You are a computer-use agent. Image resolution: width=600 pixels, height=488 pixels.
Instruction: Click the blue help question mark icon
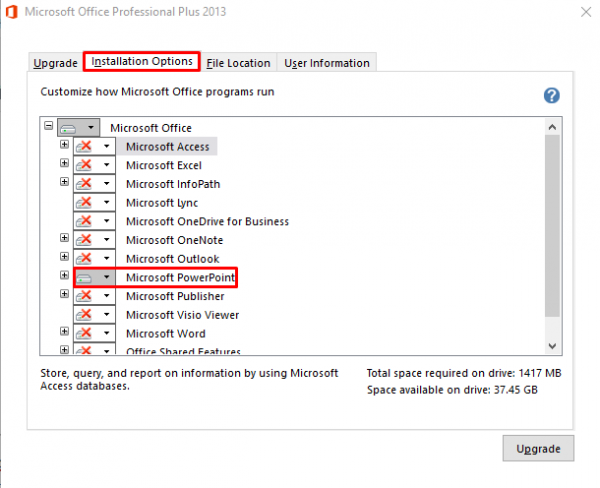[551, 95]
